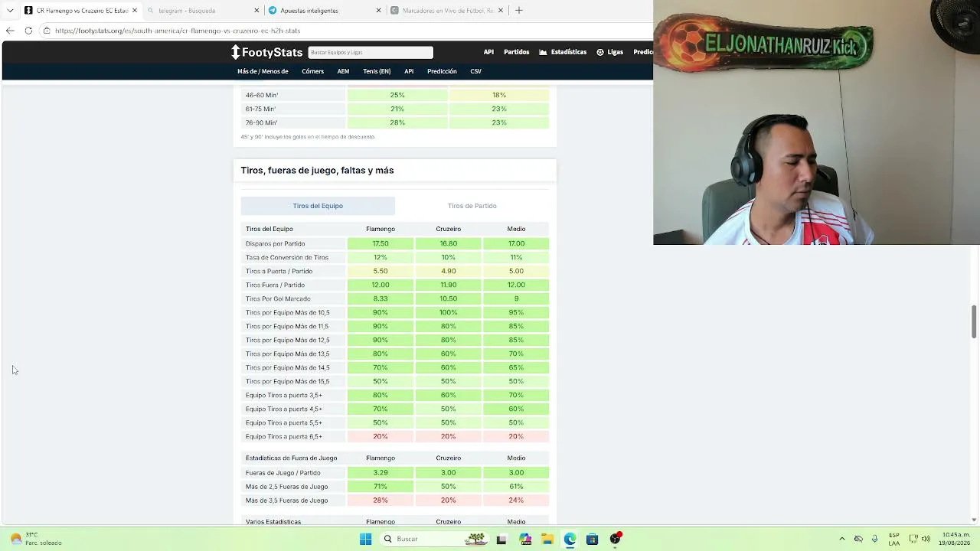The image size is (980, 551).
Task: Show hidden system tray icons
Action: pyautogui.click(x=842, y=539)
